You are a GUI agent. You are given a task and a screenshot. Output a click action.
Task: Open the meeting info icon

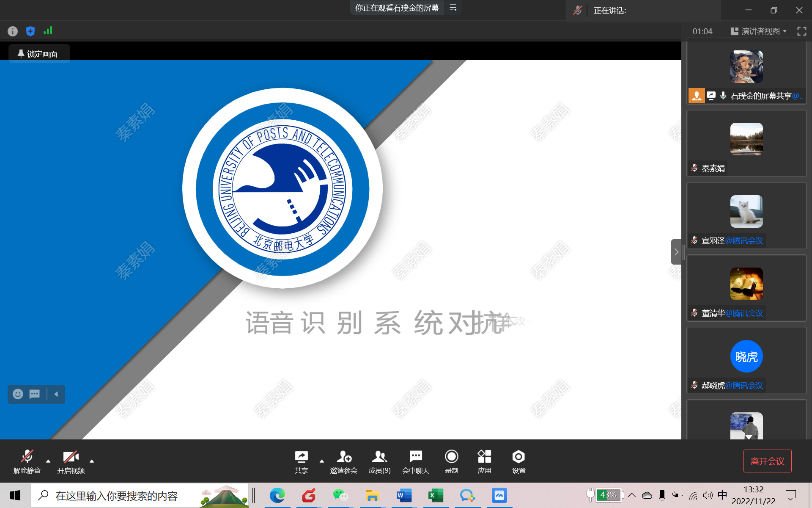(13, 31)
